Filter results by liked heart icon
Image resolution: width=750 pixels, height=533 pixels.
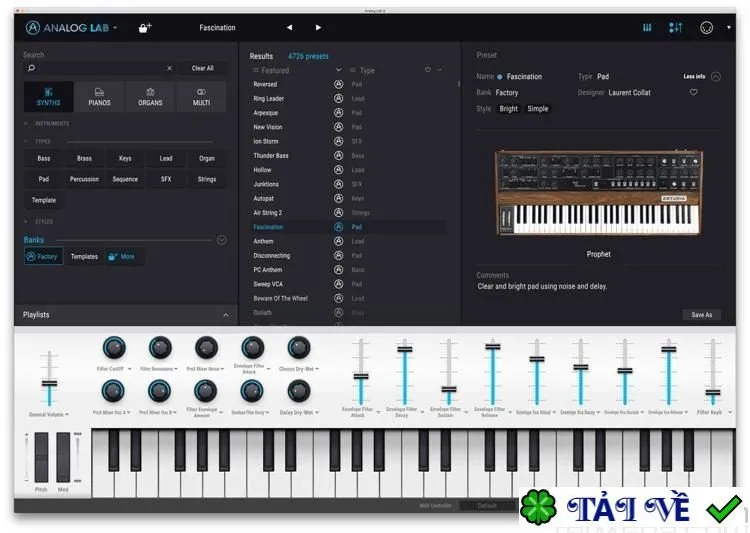428,70
